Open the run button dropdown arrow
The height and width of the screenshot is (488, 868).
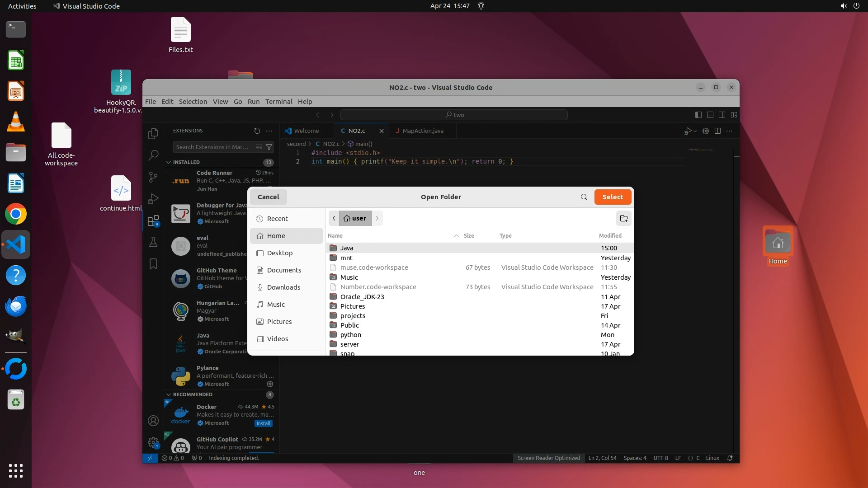695,131
